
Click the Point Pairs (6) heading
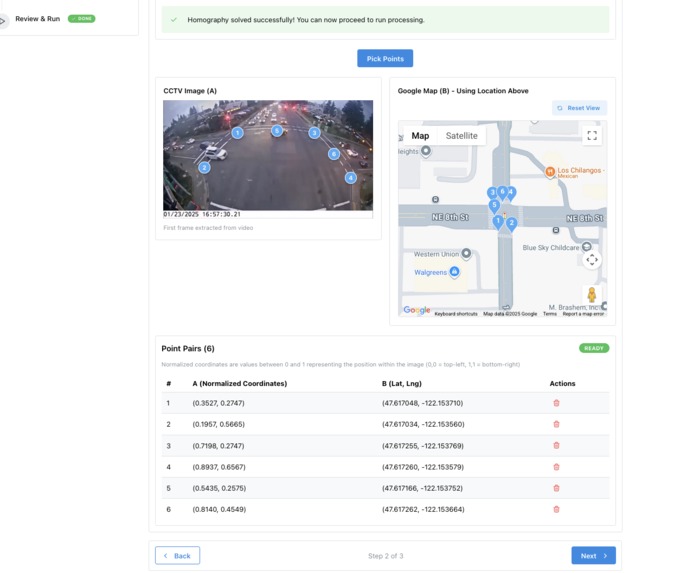(188, 348)
